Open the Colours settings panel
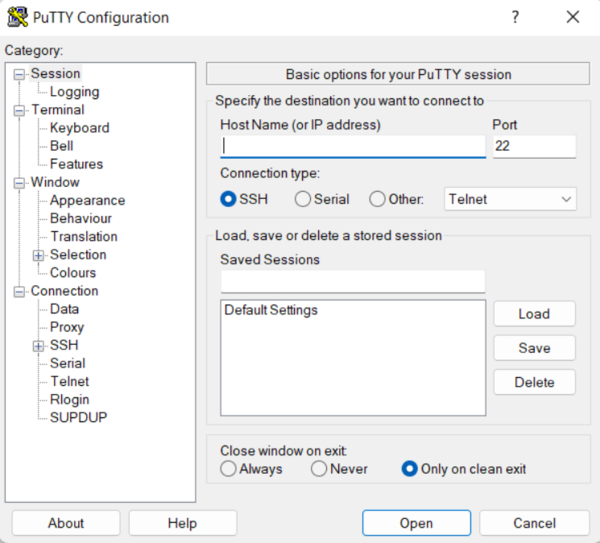 click(x=73, y=273)
